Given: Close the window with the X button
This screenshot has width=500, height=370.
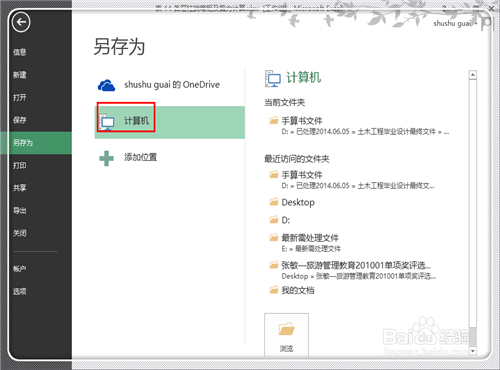Looking at the screenshot, I should tap(492, 9).
